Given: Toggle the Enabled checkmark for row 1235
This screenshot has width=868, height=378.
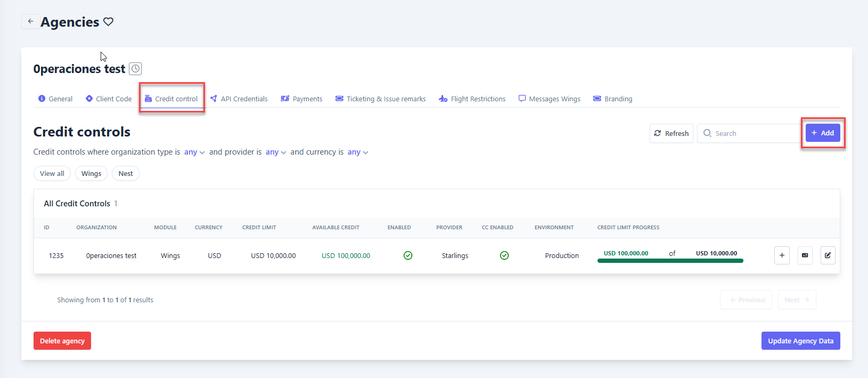Looking at the screenshot, I should point(408,255).
